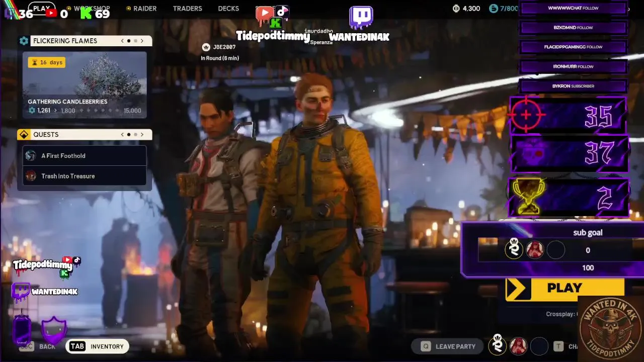Click the empty circle slot in the sub goal panel
644x362 pixels.
(556, 250)
